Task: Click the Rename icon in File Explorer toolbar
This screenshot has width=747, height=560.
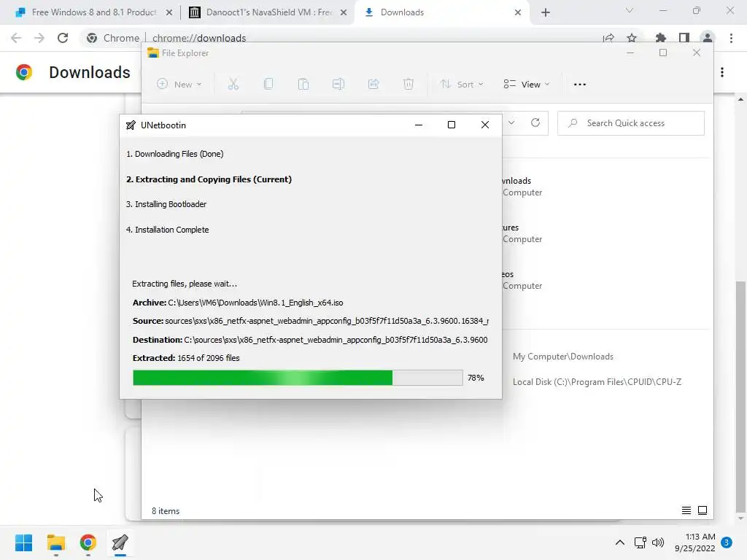Action: [x=338, y=85]
